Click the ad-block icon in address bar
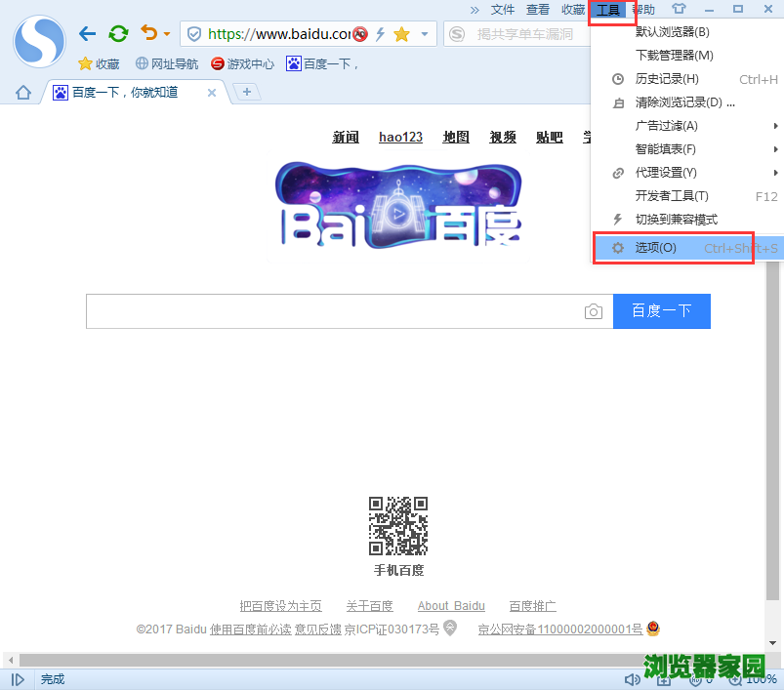This screenshot has height=690, width=784. [x=359, y=33]
